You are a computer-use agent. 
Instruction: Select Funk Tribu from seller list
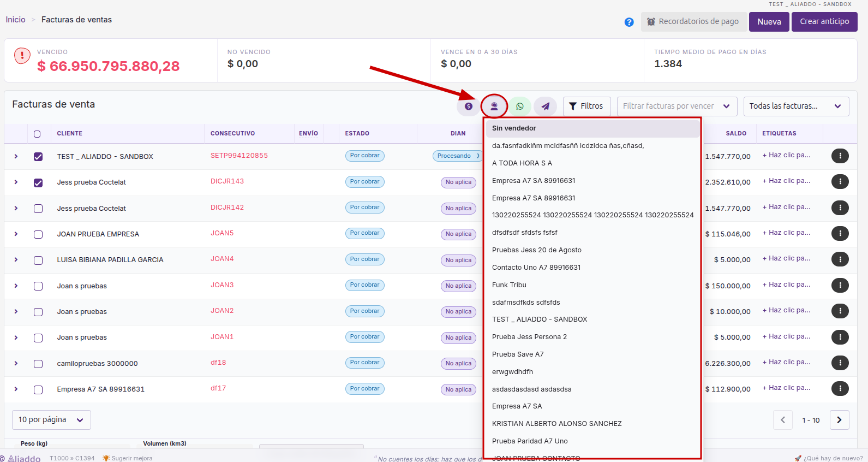[592, 285]
